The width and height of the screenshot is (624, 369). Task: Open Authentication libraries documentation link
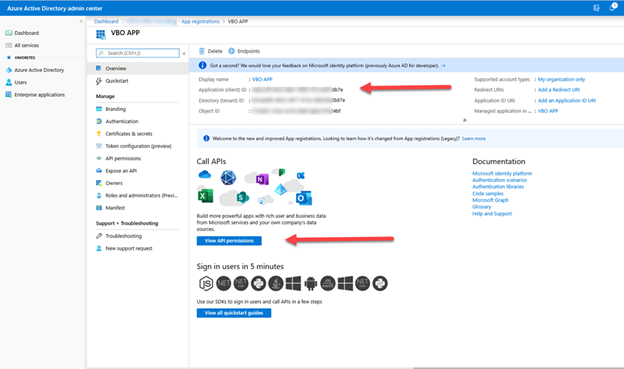(498, 187)
